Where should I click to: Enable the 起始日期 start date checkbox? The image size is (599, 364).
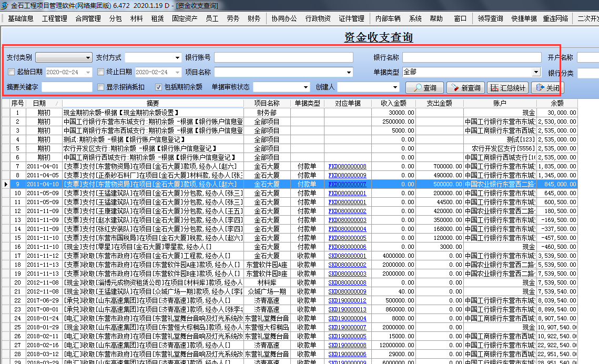11,71
